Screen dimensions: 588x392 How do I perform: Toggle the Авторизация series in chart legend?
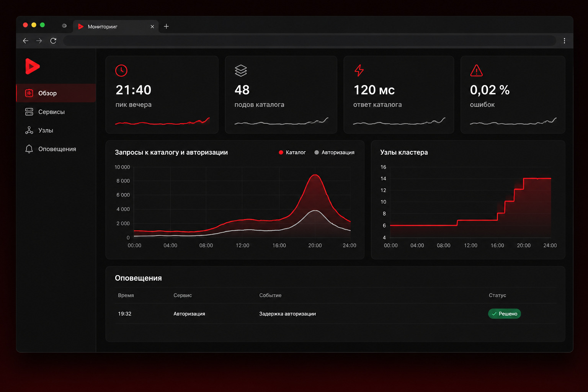(334, 152)
